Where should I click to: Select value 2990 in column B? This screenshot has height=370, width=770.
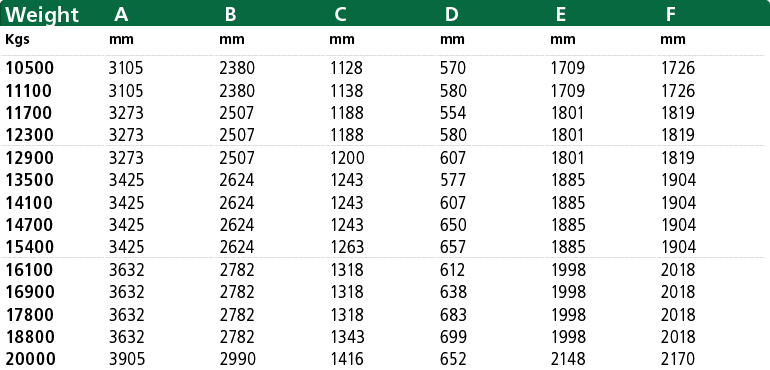[x=238, y=359]
